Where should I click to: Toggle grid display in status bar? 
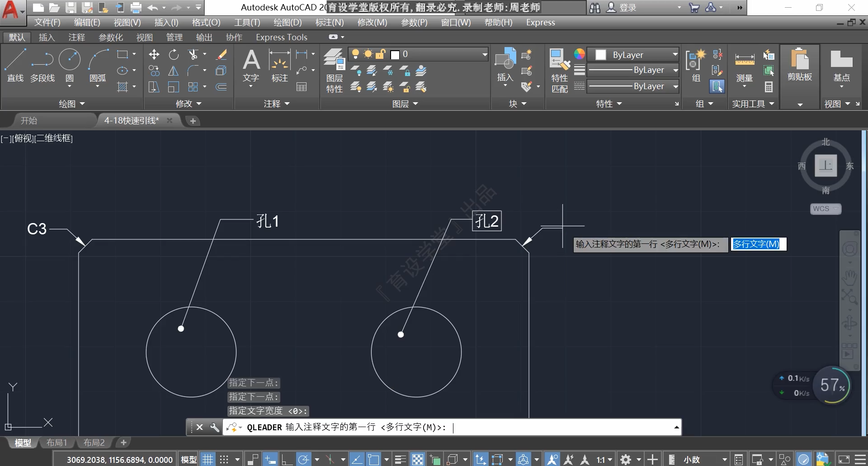pos(208,460)
